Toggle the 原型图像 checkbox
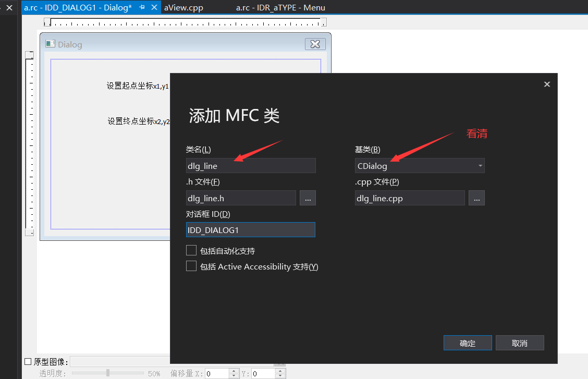 [x=28, y=362]
